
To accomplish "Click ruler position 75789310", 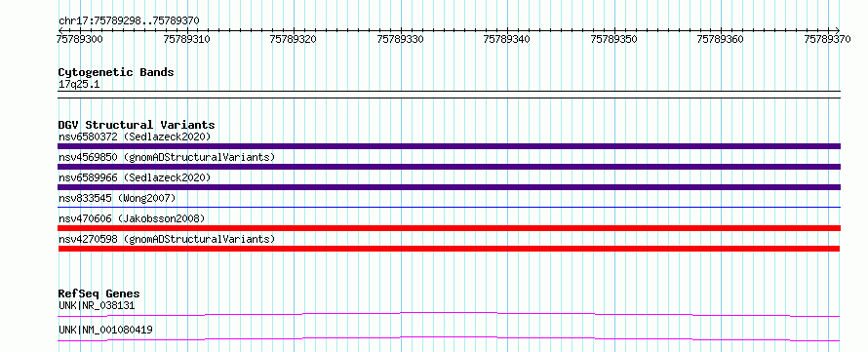I will click(187, 39).
